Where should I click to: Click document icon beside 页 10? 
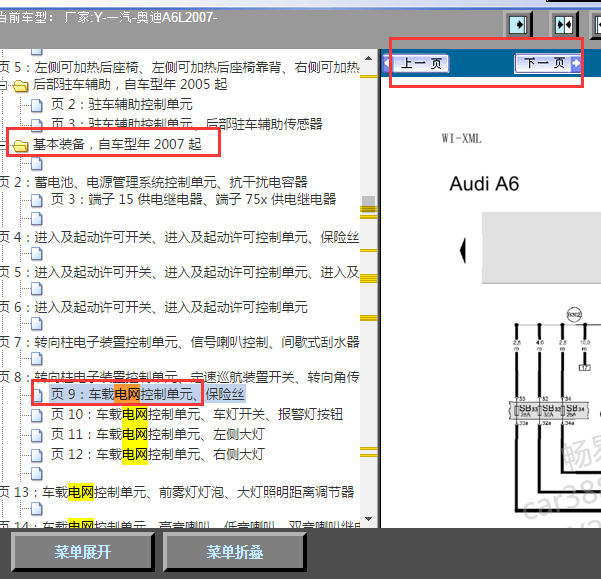click(37, 415)
